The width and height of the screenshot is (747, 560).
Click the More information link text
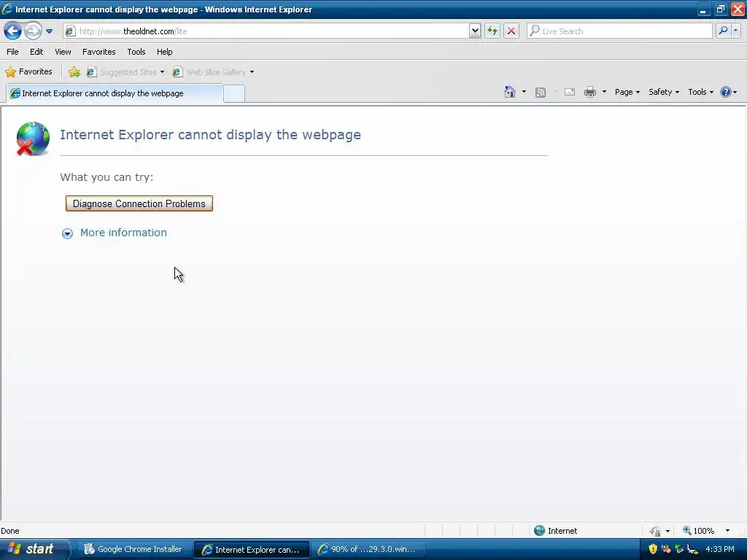123,233
